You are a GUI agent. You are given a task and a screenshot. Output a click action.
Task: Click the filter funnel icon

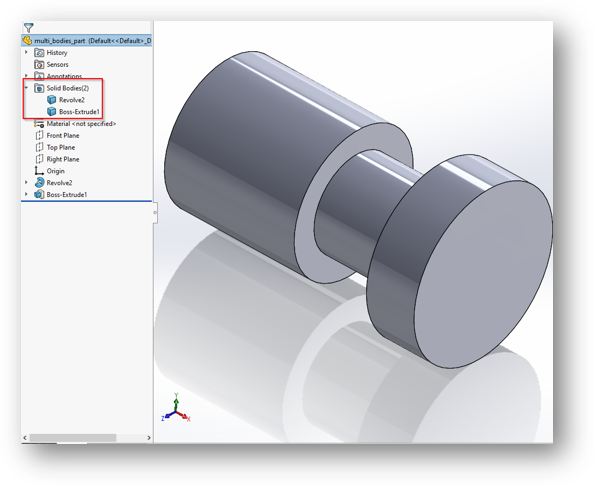[x=29, y=28]
